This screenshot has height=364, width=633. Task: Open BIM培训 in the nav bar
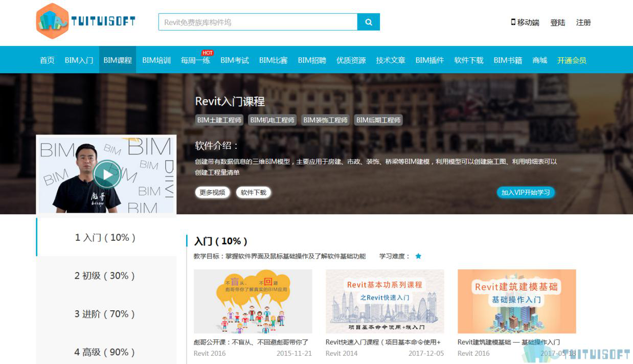(x=156, y=60)
